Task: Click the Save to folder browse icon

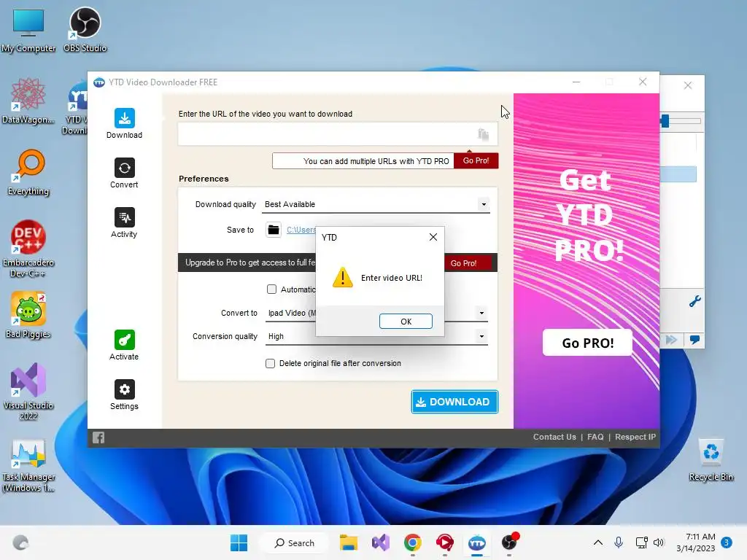Action: click(274, 230)
